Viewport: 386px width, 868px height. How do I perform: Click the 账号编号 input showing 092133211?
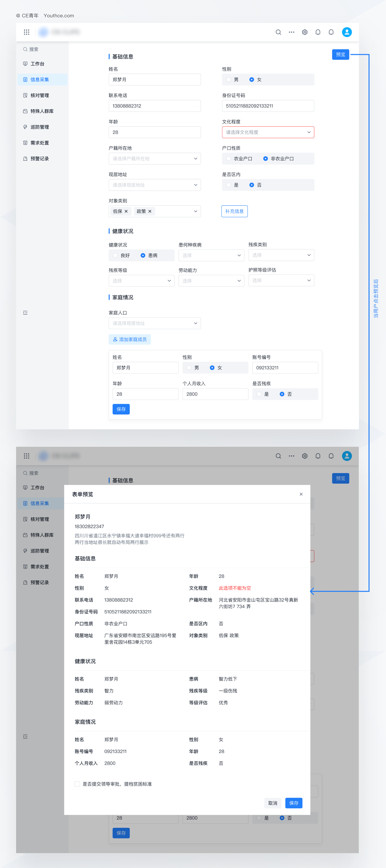coord(285,368)
